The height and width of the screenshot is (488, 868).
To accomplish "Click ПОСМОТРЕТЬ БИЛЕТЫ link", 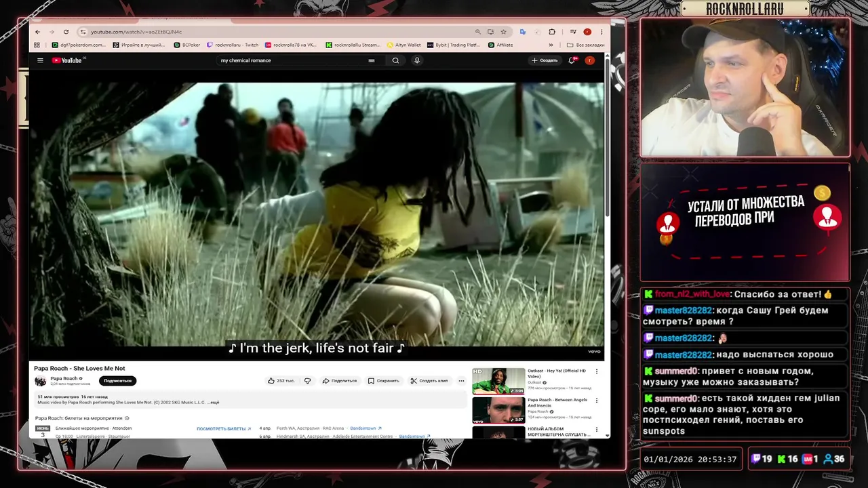I will [224, 428].
